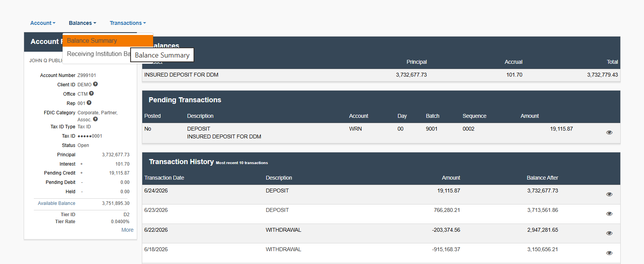Collapse the Balances dropdown menu
This screenshot has height=264, width=644.
[x=82, y=23]
